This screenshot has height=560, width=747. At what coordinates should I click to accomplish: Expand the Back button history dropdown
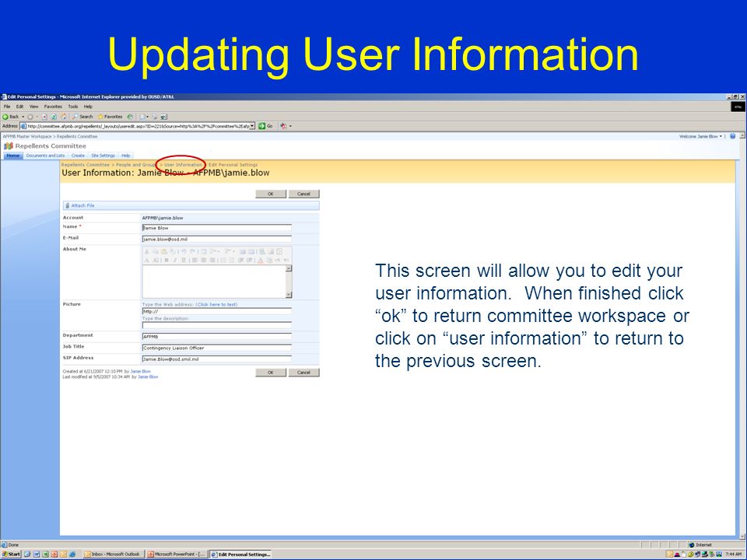[23, 117]
